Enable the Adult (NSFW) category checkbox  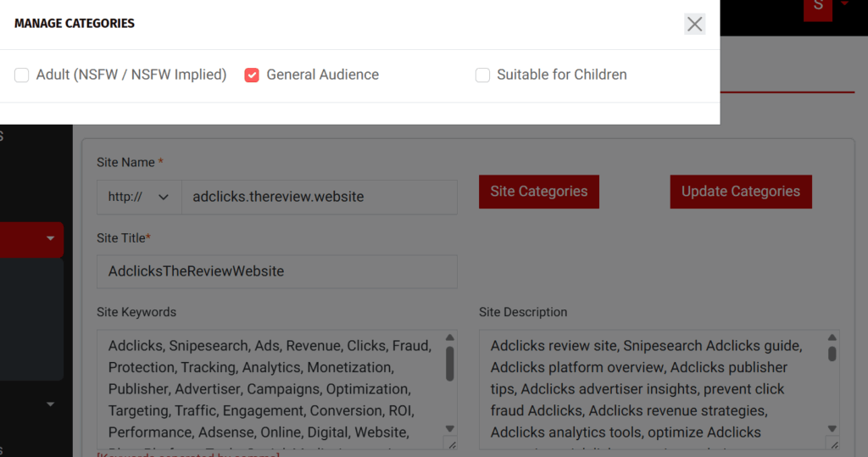[22, 75]
